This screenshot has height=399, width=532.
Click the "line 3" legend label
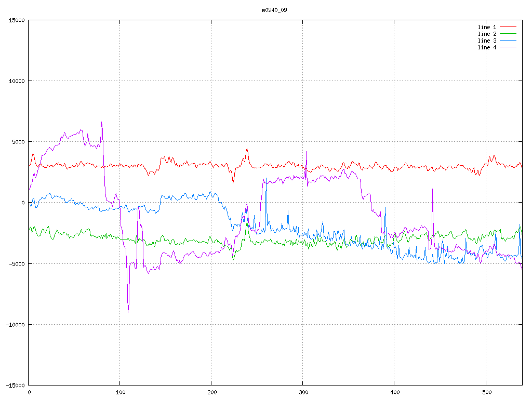[487, 41]
